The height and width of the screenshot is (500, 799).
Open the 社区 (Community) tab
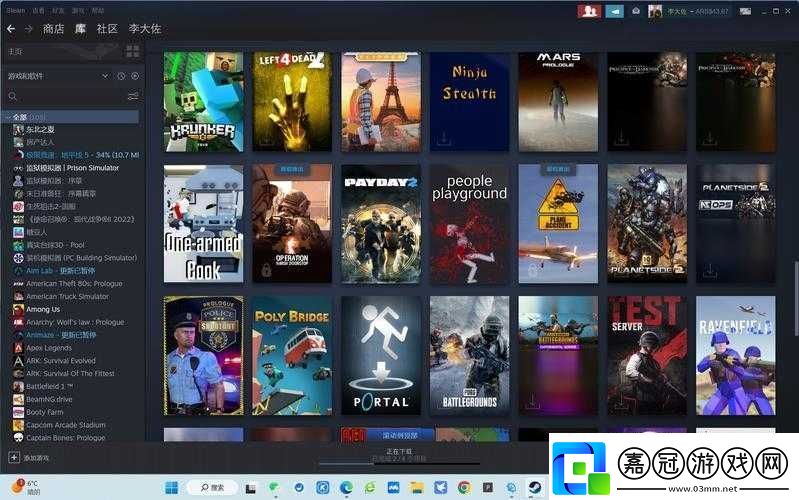[107, 29]
